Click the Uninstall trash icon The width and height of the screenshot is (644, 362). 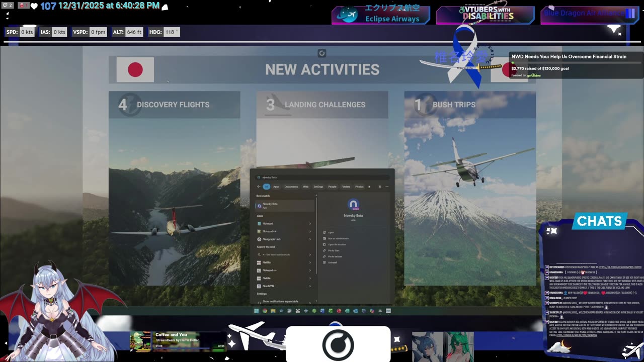click(x=325, y=262)
